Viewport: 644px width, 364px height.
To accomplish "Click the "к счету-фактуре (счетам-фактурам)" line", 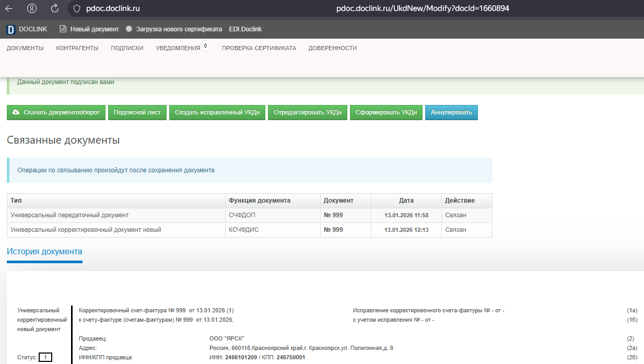I will [156, 320].
